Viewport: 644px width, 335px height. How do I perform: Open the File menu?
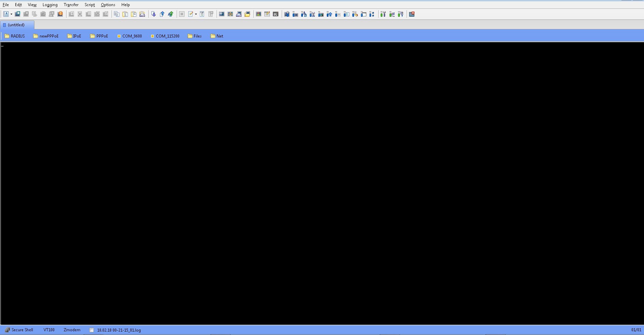click(6, 5)
